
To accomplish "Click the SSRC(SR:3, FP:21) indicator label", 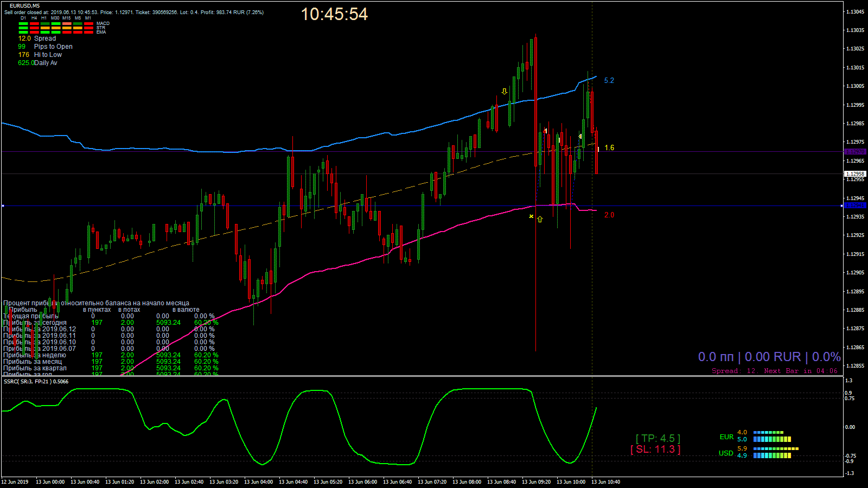I will (x=36, y=381).
